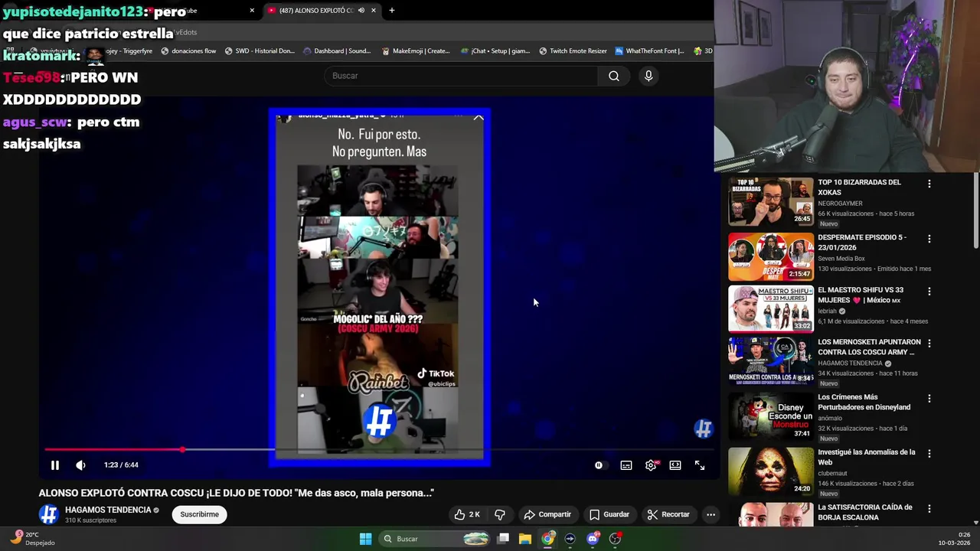Viewport: 980px width, 551px height.
Task: Open options for DESPERMATE EPISODIO 5 video
Action: tap(929, 239)
